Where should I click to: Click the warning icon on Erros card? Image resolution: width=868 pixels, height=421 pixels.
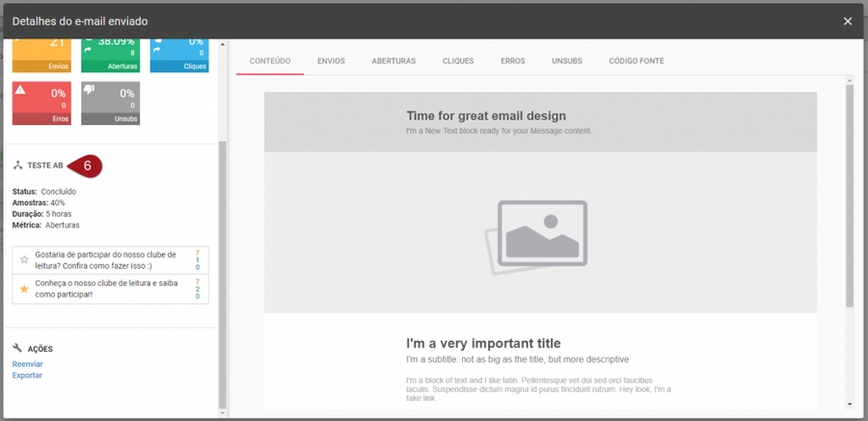click(20, 91)
